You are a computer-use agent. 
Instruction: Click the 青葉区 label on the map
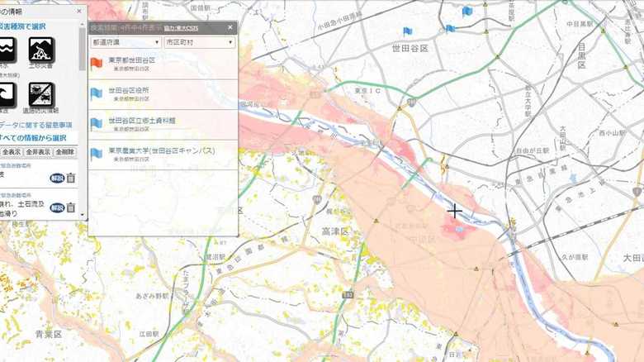(x=49, y=334)
